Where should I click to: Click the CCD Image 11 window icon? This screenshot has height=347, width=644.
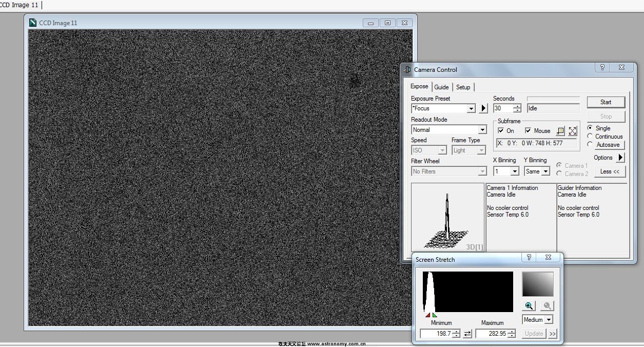(33, 23)
